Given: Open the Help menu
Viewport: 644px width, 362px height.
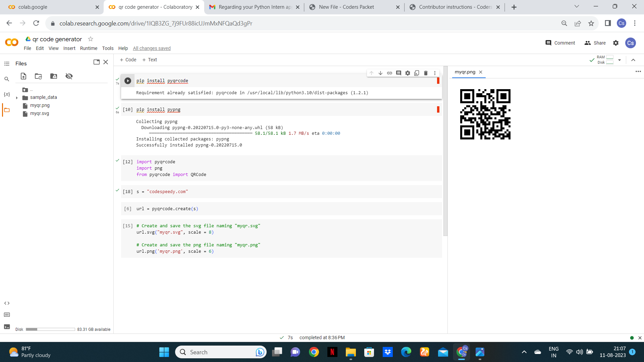Looking at the screenshot, I should 123,48.
